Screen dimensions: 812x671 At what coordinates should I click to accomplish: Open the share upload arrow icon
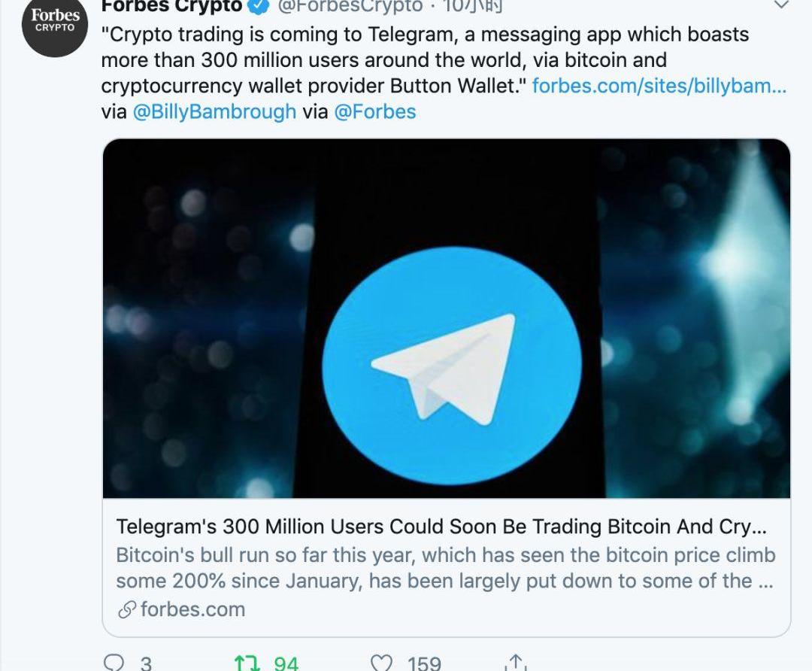(x=515, y=663)
